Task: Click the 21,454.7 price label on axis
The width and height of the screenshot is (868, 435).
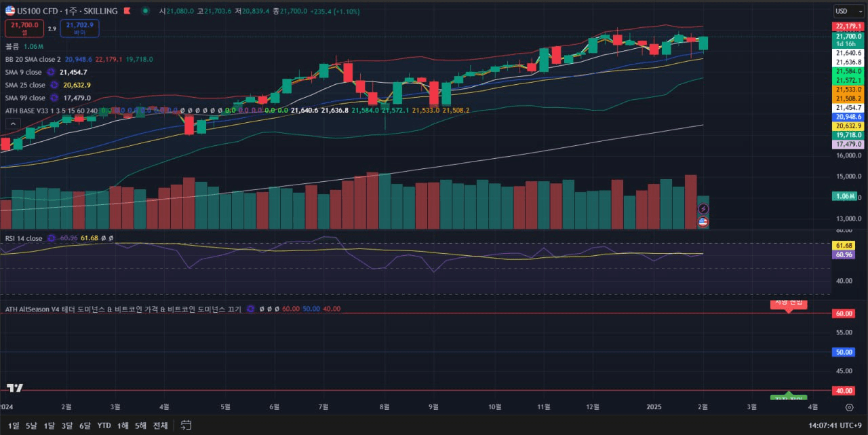Action: point(848,107)
